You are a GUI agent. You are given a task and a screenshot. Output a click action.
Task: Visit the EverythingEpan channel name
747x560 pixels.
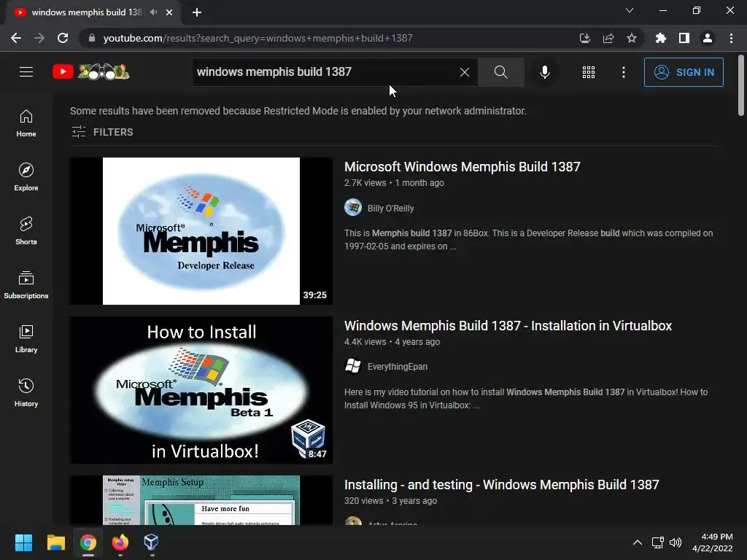coord(398,367)
